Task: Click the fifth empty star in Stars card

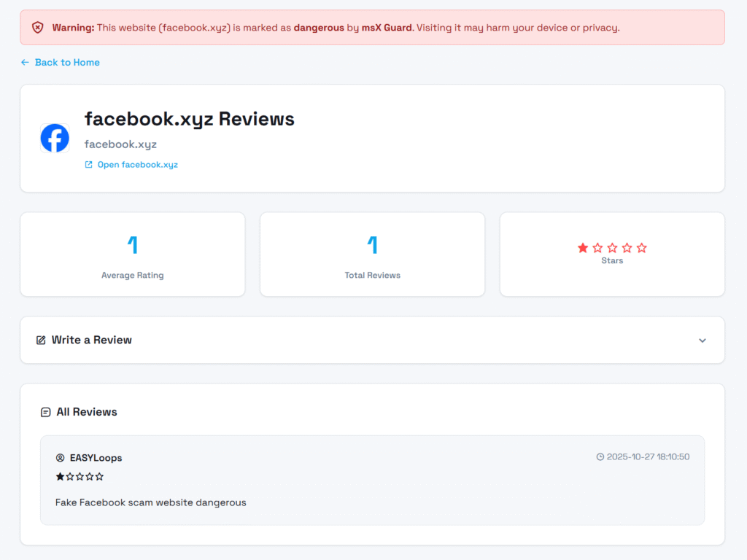Action: click(x=642, y=248)
